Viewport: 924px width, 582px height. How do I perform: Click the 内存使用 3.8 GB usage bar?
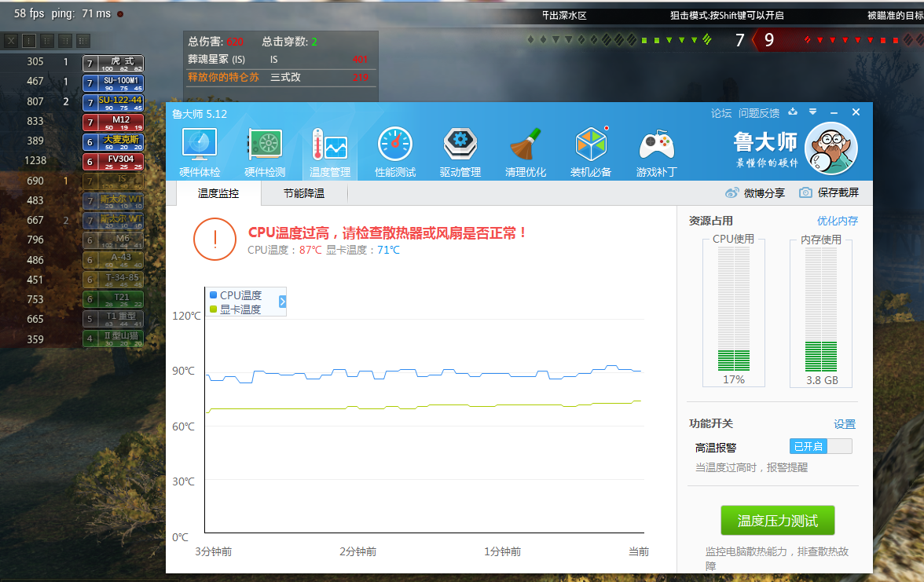coord(821,309)
